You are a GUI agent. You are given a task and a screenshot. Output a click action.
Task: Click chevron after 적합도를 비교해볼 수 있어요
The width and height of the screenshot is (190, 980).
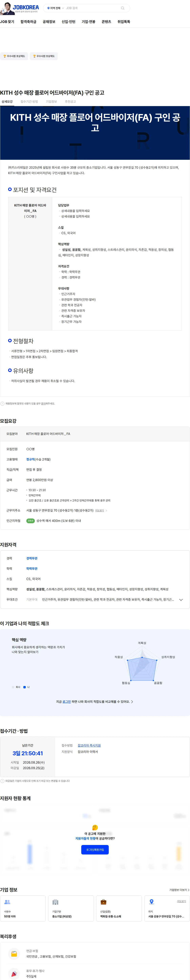click(132, 701)
